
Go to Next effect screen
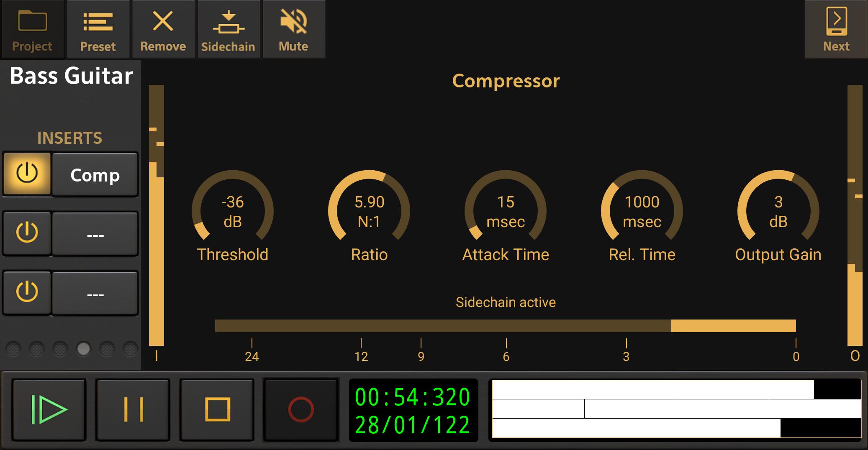point(836,29)
